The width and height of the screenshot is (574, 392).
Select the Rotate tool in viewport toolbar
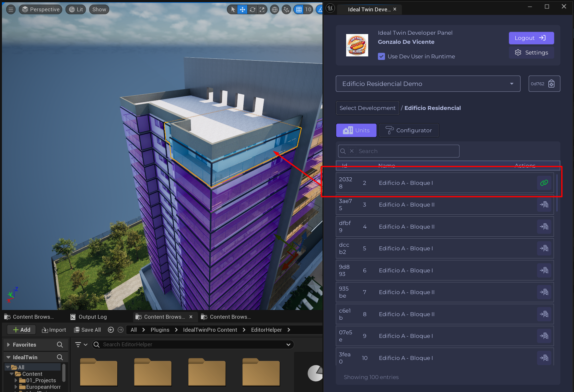(x=252, y=10)
